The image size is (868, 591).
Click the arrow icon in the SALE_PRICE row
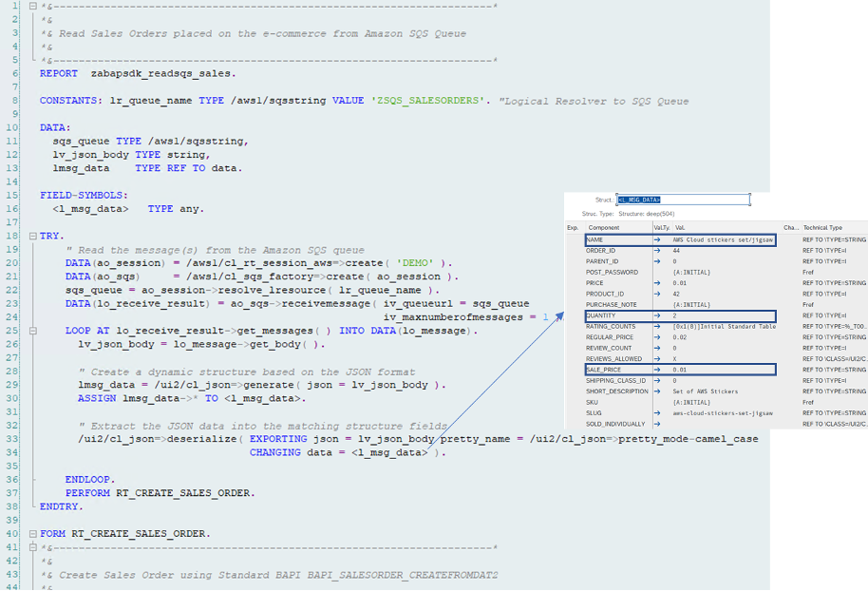(657, 370)
